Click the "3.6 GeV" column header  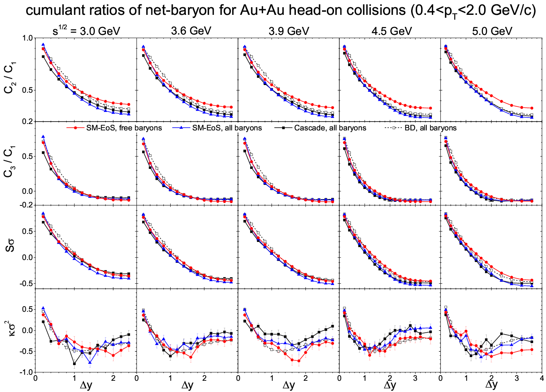click(x=191, y=31)
